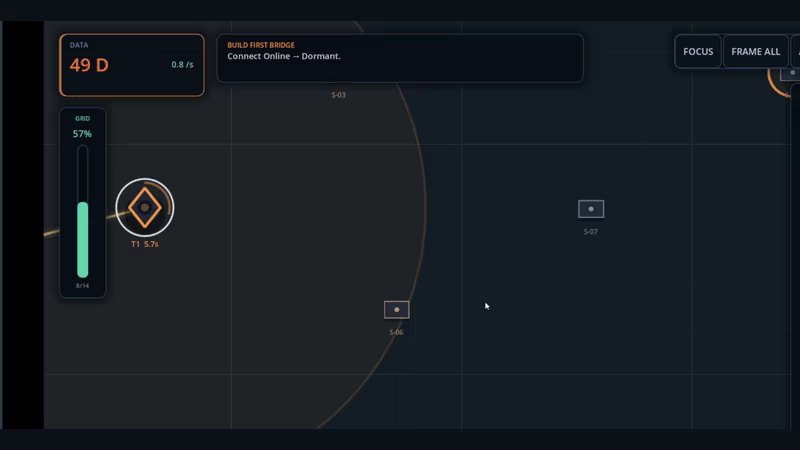This screenshot has width=800, height=450.
Task: Click the BUILD FIRST BRIDGE objective banner
Action: click(400, 58)
